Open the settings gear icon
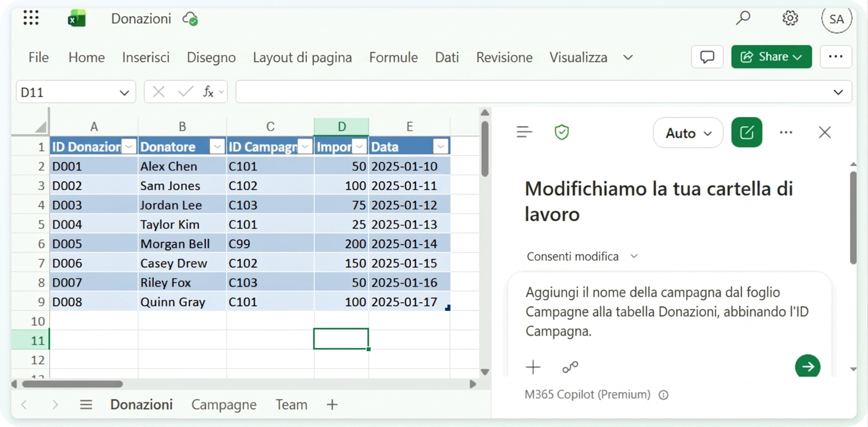The height and width of the screenshot is (427, 868). click(x=790, y=18)
